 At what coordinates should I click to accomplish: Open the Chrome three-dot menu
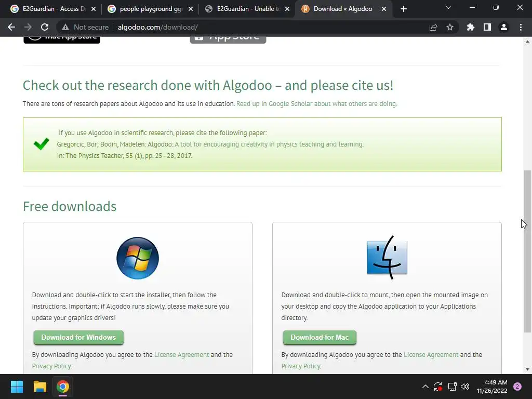pos(521,27)
